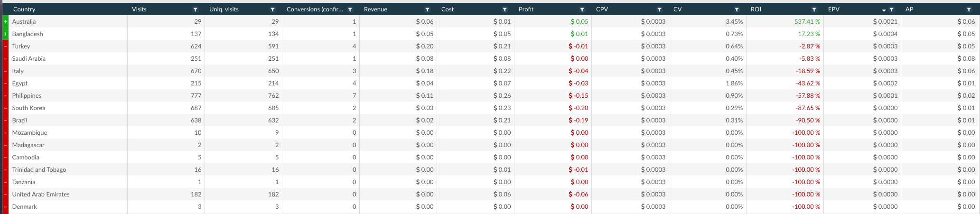Click the United Arab Emirates row name
Image resolution: width=980 pixels, height=214 pixels.
coord(41,195)
